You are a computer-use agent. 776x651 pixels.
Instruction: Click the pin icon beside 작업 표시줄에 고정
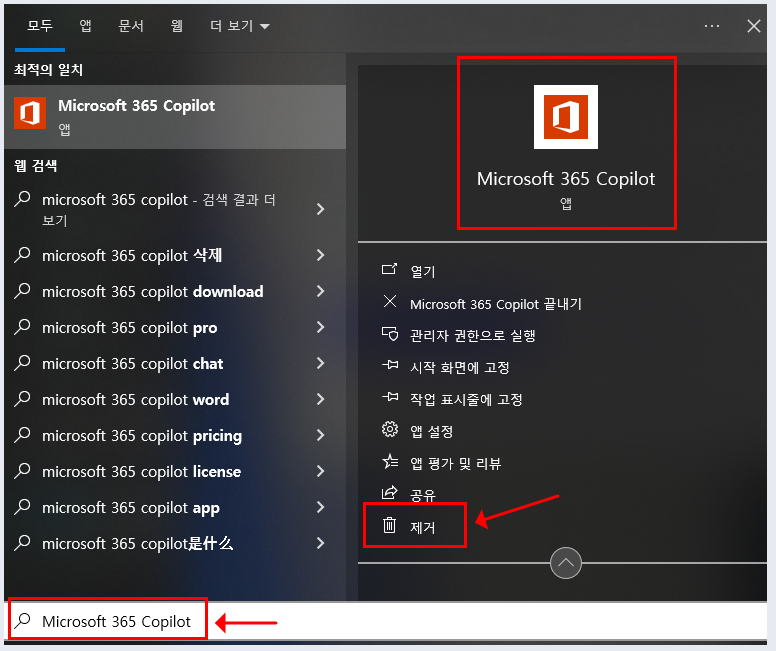pos(390,397)
